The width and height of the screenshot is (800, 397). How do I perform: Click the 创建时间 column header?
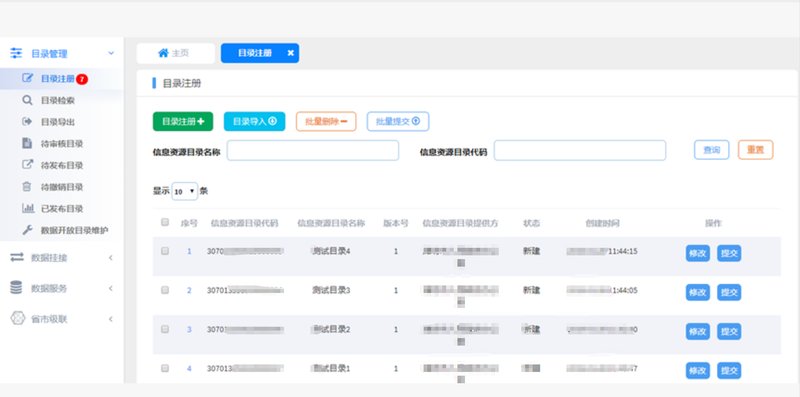[x=603, y=223]
